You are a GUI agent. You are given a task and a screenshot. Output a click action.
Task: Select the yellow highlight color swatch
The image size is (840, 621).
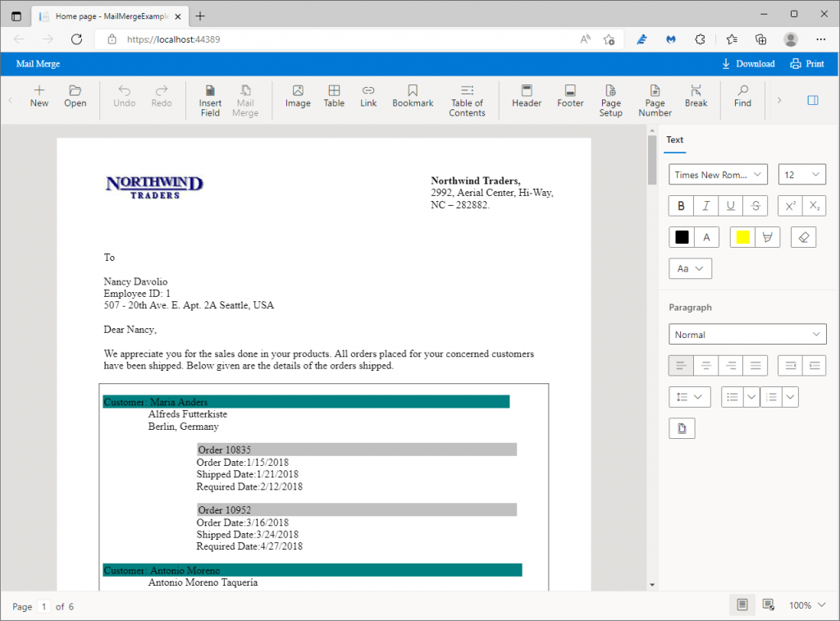[742, 236]
